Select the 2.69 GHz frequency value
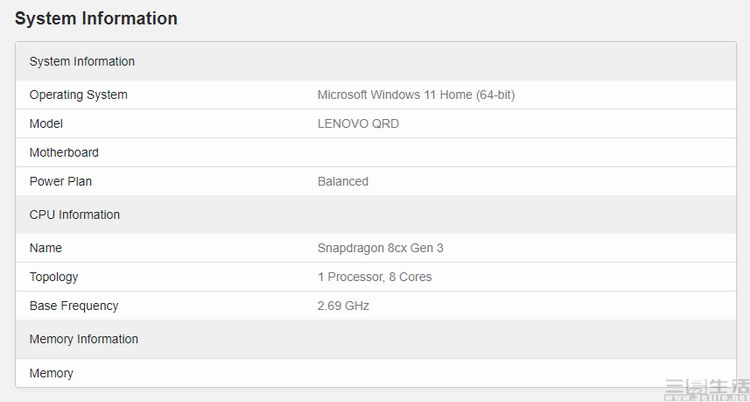The width and height of the screenshot is (750, 402). coord(343,305)
